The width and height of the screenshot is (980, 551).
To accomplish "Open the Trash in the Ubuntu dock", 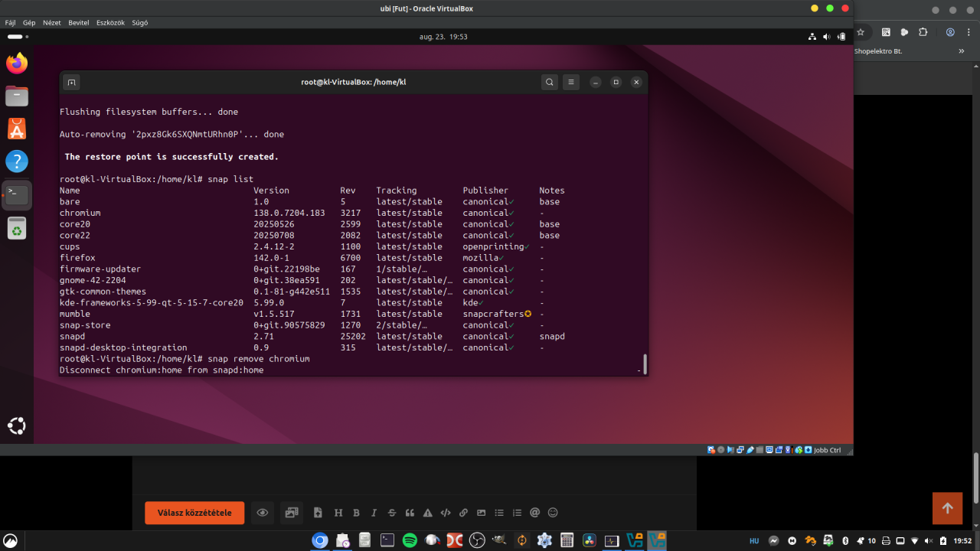I will tap(17, 228).
